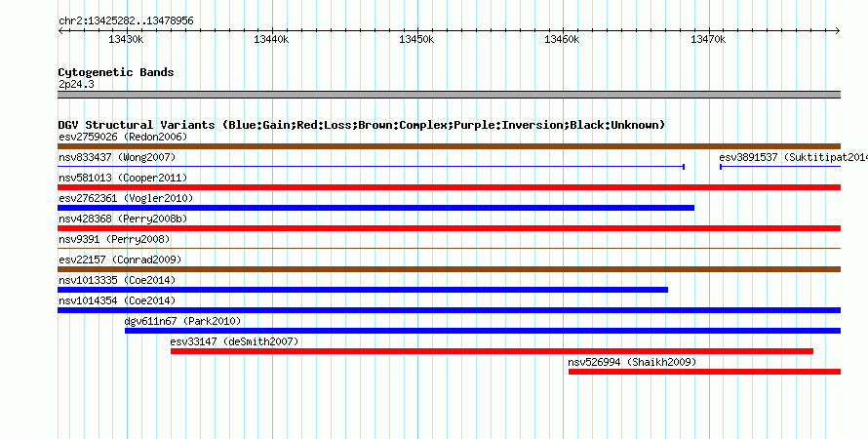Click the nsv581013 (Cooper2011) label
868x439 pixels.
(123, 178)
